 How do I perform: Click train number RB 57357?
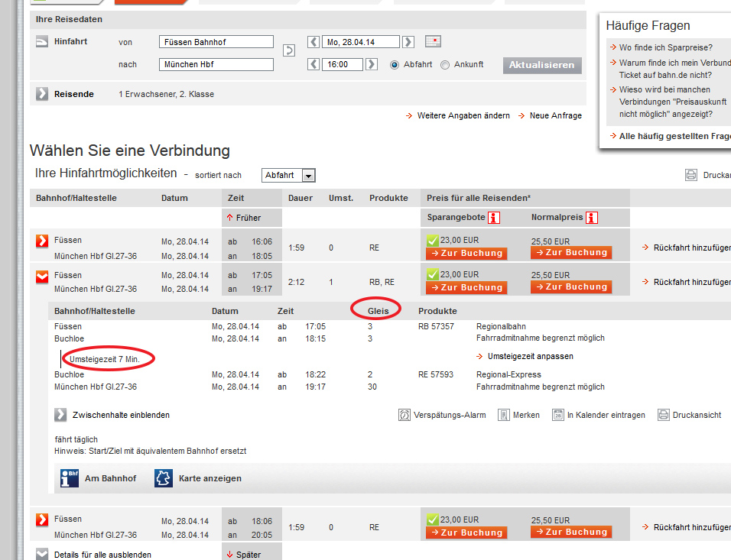click(436, 326)
